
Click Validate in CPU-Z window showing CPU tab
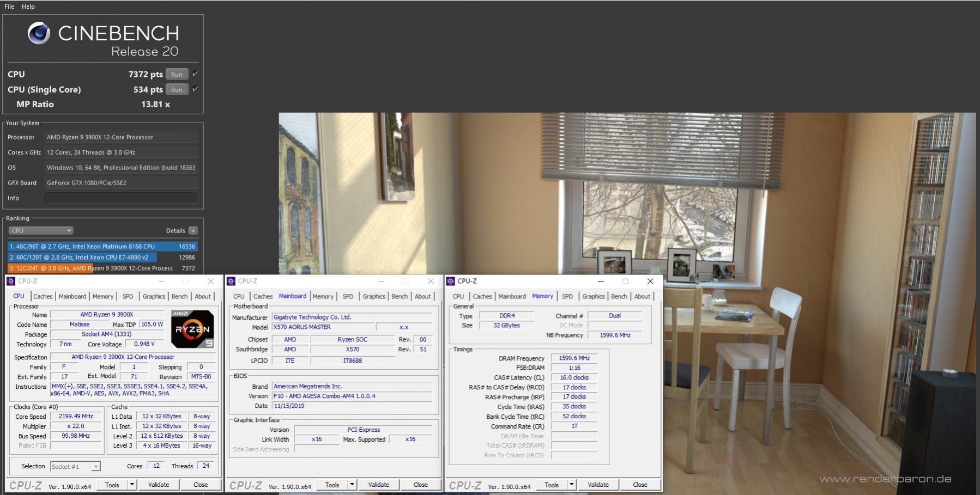coord(159,485)
